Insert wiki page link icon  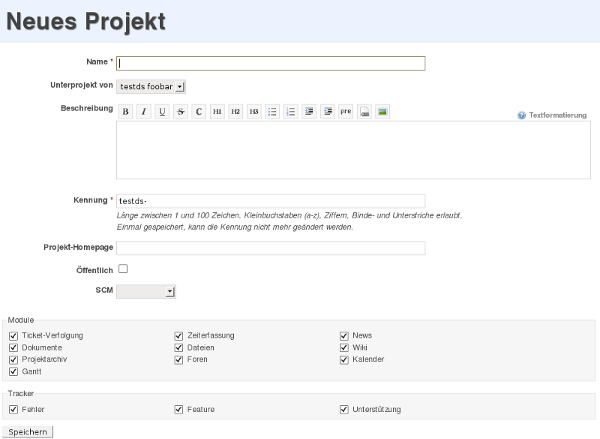(x=364, y=112)
